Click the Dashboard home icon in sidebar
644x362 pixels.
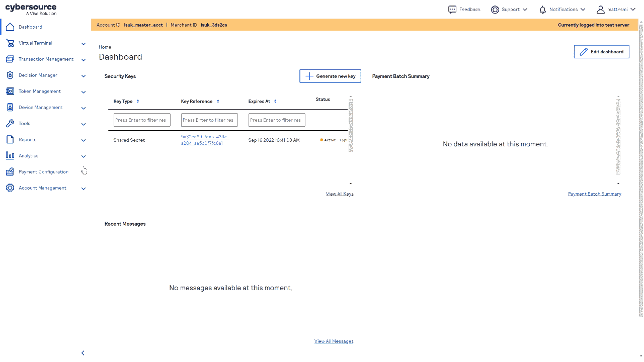coord(10,27)
